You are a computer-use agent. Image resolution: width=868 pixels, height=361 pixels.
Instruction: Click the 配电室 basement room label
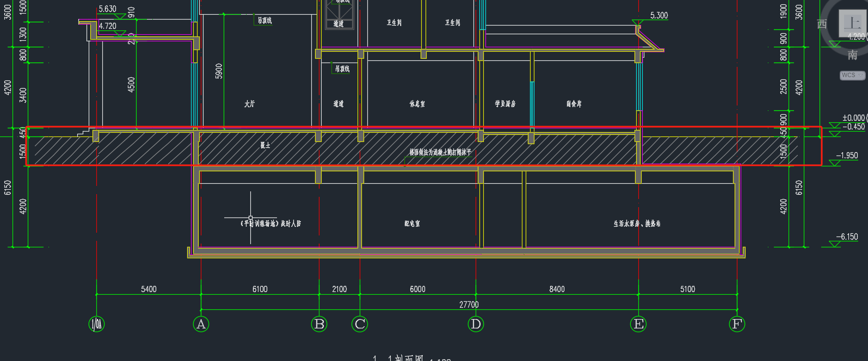point(412,223)
